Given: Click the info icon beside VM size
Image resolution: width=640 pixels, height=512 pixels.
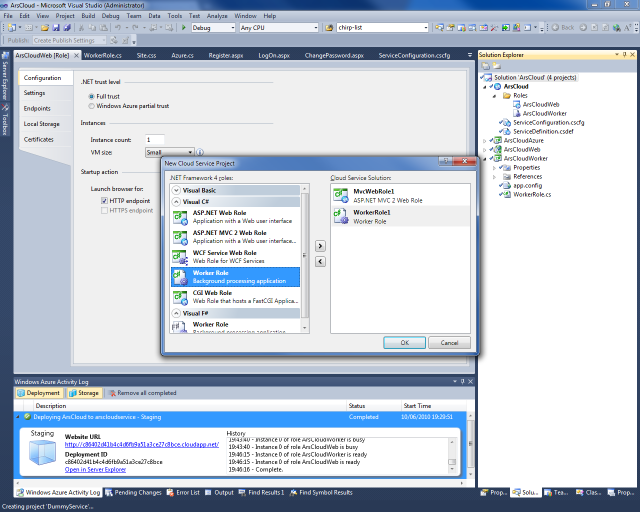Looking at the screenshot, I should [200, 152].
